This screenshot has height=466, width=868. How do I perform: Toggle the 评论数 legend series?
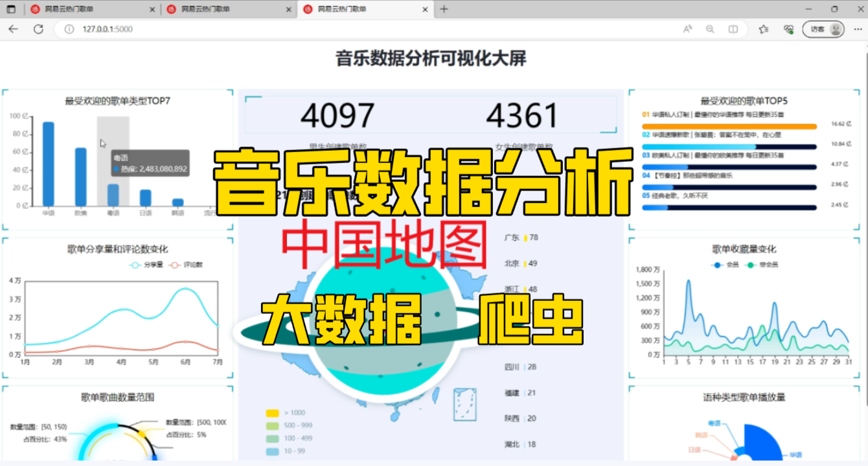tap(186, 265)
